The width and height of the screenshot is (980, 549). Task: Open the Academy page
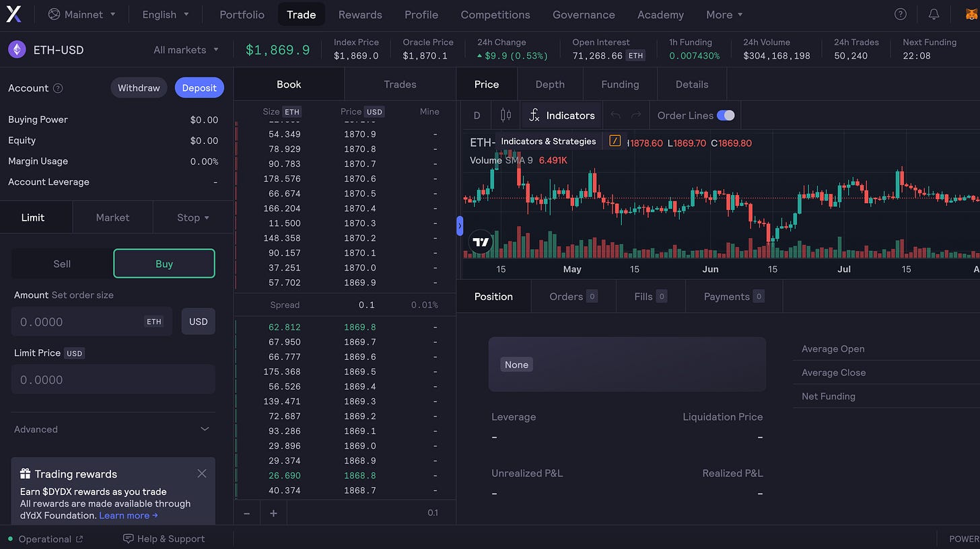[660, 14]
